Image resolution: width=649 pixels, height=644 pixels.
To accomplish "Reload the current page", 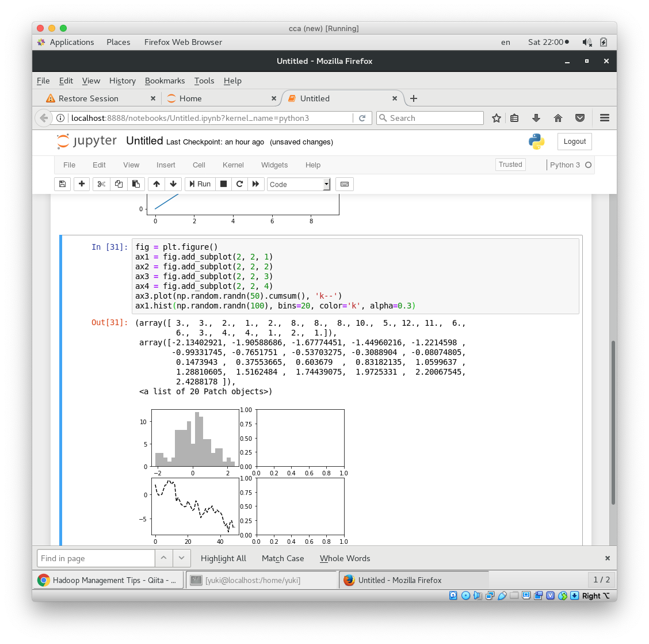I will pyautogui.click(x=362, y=118).
